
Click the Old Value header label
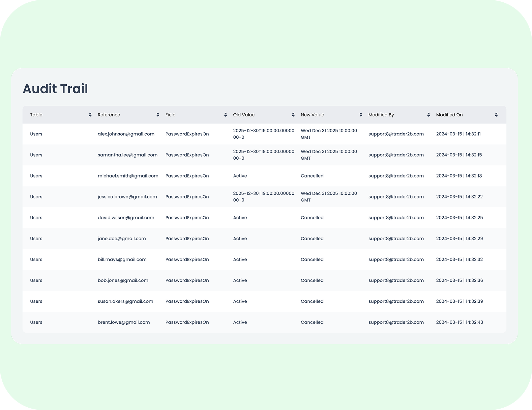coord(244,115)
